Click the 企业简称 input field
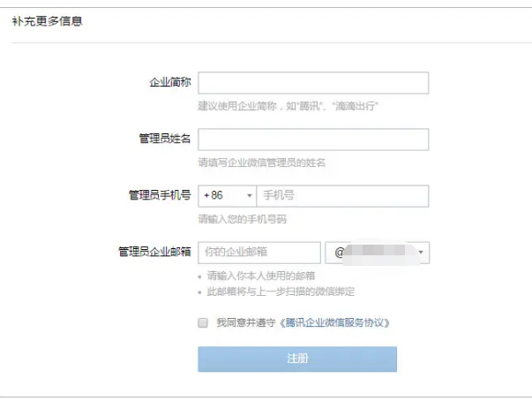This screenshot has width=532, height=401. click(x=313, y=83)
